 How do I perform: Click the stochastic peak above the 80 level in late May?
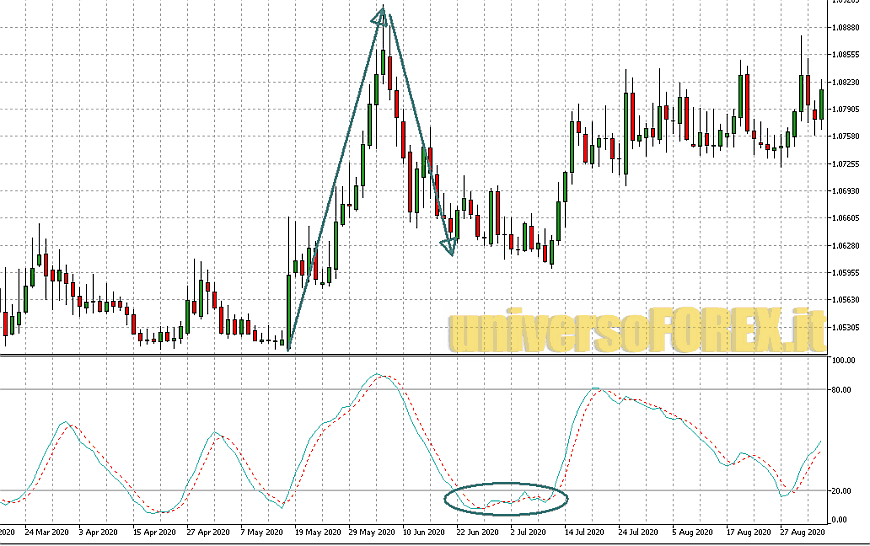pyautogui.click(x=378, y=375)
